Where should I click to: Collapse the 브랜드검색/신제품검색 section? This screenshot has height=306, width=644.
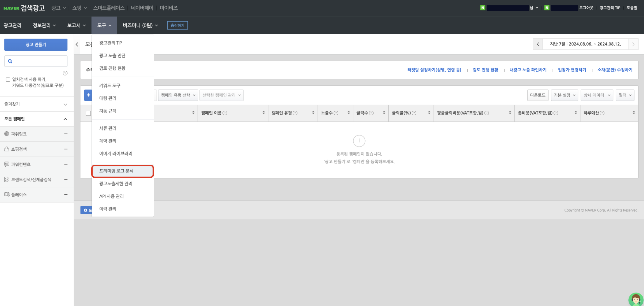pos(66,179)
